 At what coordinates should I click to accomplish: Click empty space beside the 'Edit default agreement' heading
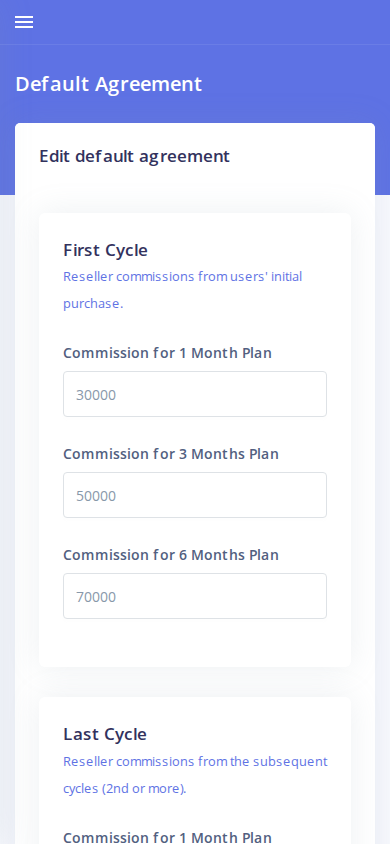pos(299,157)
